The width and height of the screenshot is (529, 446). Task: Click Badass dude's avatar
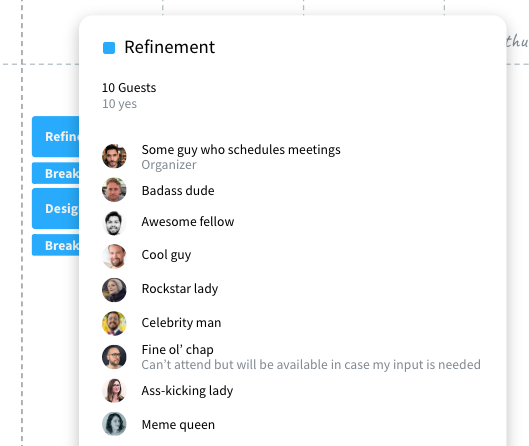(114, 190)
